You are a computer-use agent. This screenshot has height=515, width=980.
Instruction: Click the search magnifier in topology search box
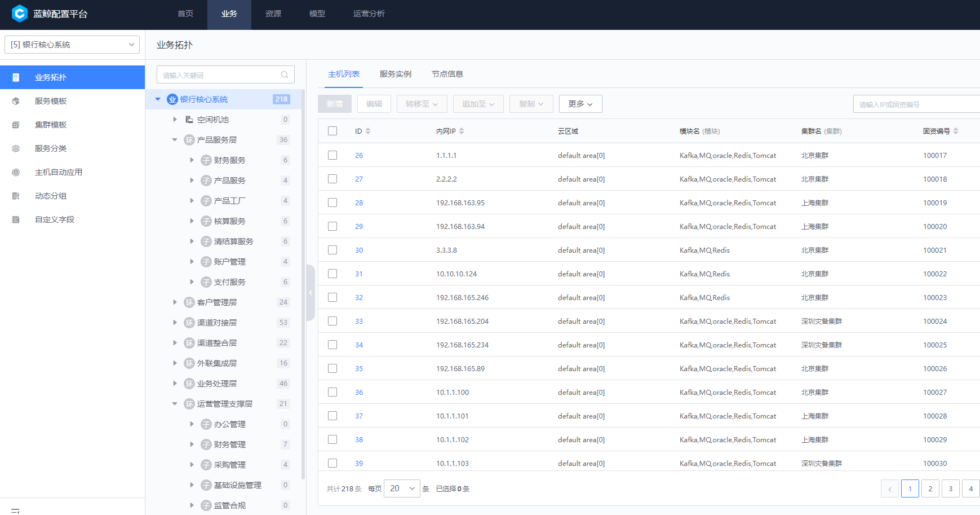pos(285,75)
